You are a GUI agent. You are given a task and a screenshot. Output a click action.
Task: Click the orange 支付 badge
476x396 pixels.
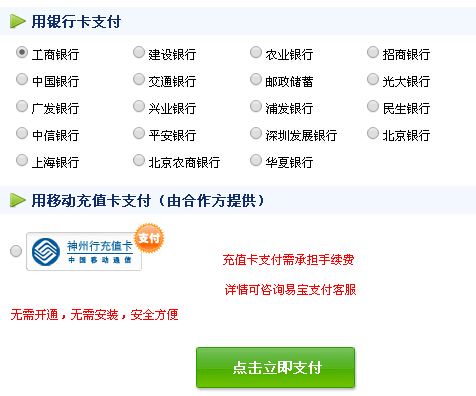pyautogui.click(x=149, y=238)
